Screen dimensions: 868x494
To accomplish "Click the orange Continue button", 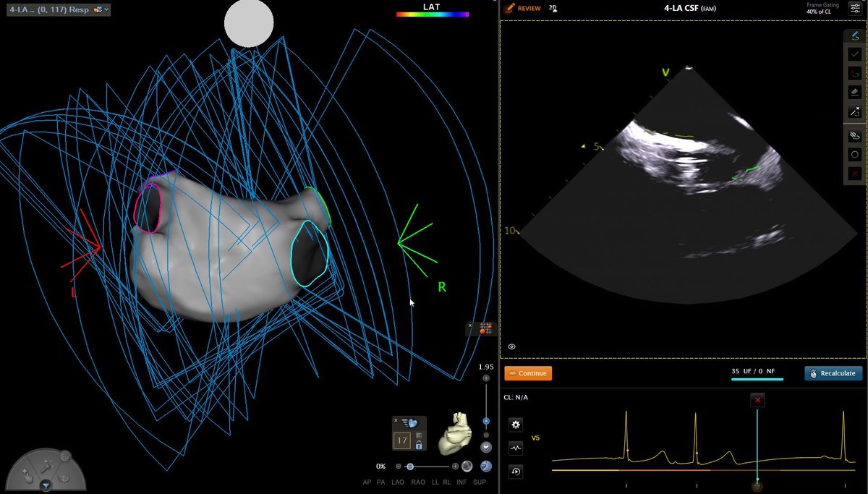I will click(528, 373).
